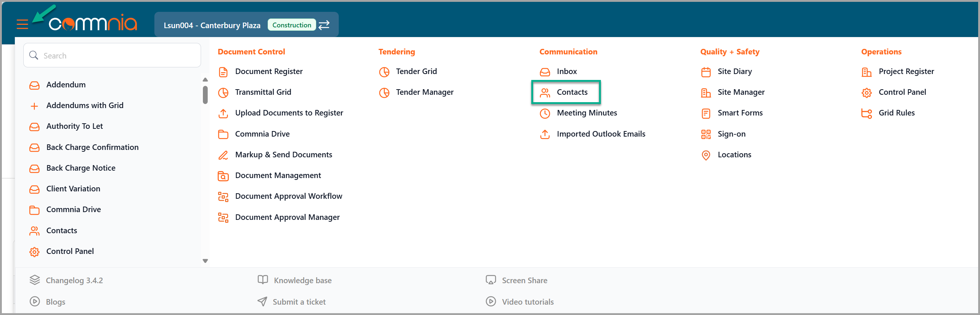980x315 pixels.
Task: Open Authority To Let from sidebar
Action: (74, 126)
